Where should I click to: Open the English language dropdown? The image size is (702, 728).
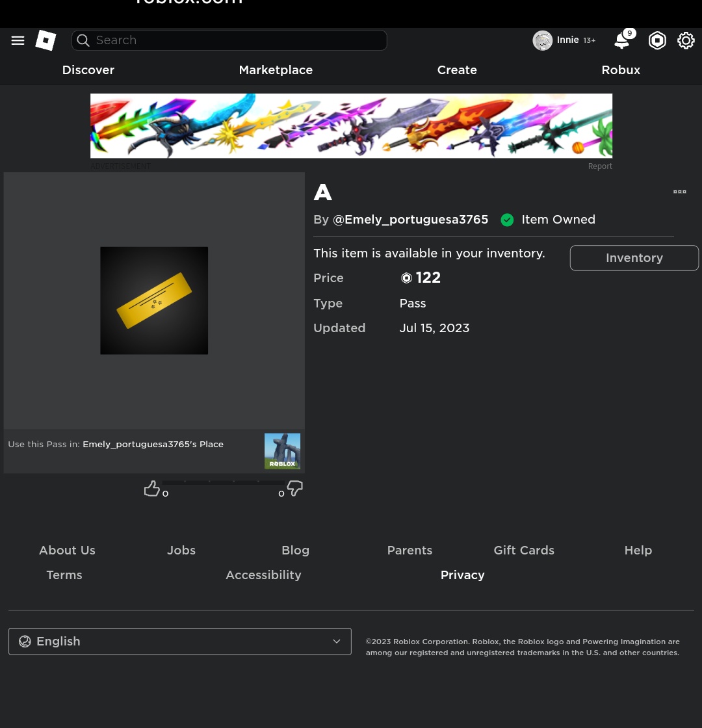pos(179,641)
